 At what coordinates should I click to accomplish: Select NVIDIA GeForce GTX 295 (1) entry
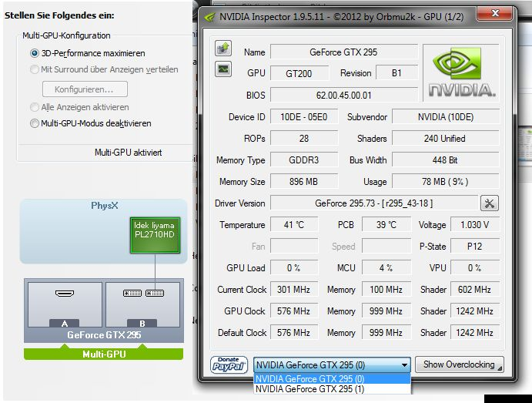pyautogui.click(x=332, y=389)
